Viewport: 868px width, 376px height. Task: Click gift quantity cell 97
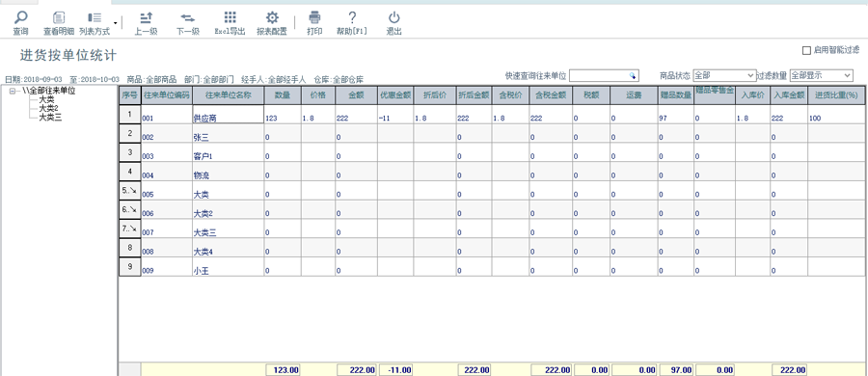click(676, 114)
